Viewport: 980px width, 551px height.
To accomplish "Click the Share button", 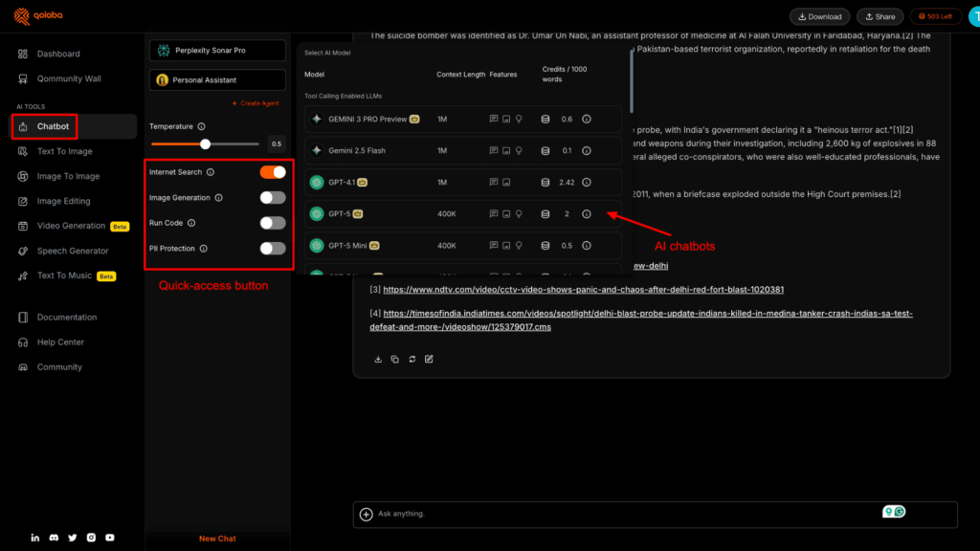I will (880, 16).
